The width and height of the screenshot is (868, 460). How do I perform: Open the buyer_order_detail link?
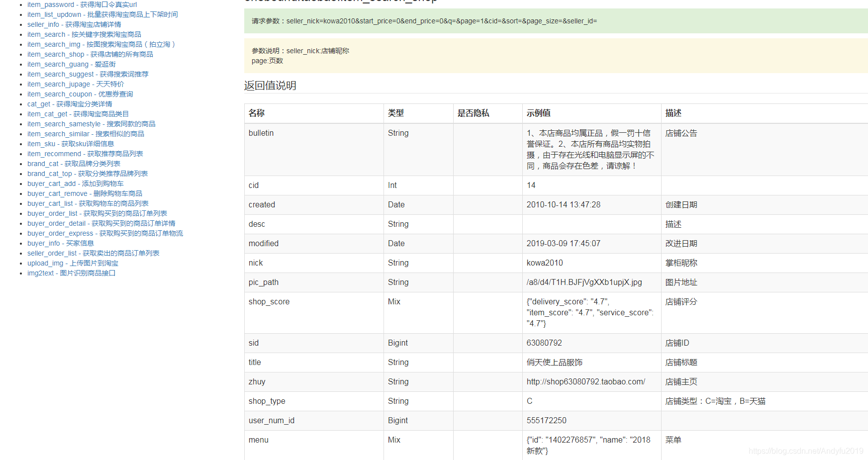101,223
